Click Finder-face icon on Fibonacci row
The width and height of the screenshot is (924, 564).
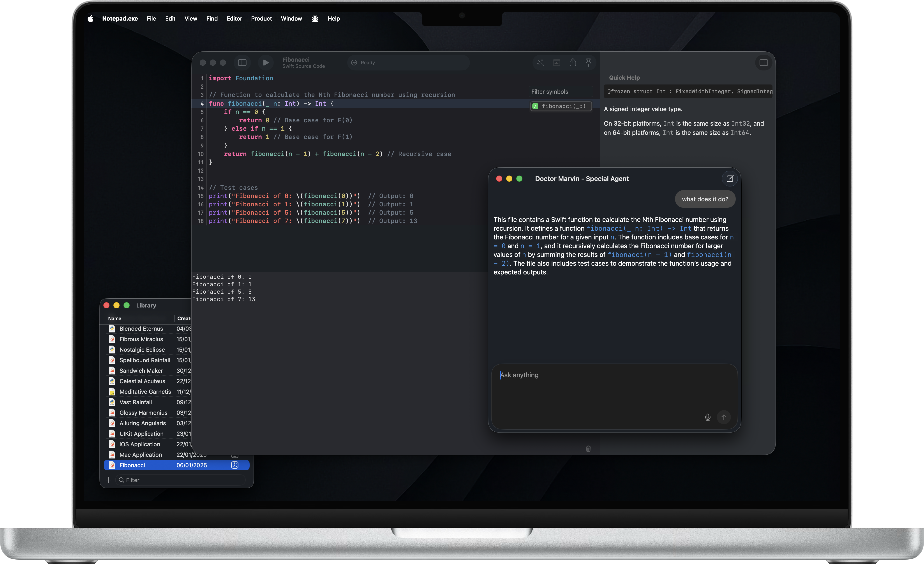click(x=235, y=465)
